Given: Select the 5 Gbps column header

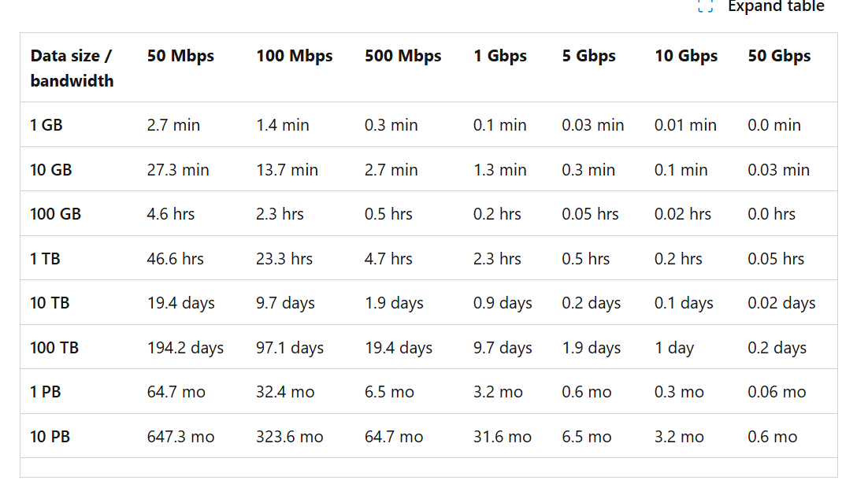Looking at the screenshot, I should 588,57.
